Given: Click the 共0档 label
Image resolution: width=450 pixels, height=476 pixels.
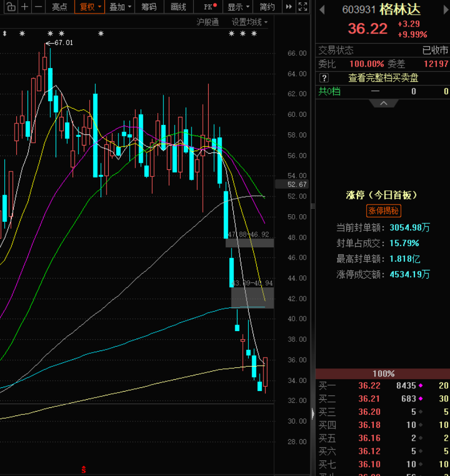Looking at the screenshot, I should [x=329, y=91].
